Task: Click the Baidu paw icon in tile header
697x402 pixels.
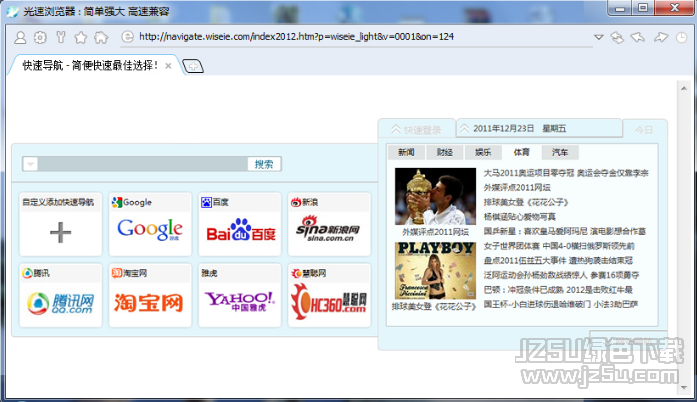Action: point(206,202)
